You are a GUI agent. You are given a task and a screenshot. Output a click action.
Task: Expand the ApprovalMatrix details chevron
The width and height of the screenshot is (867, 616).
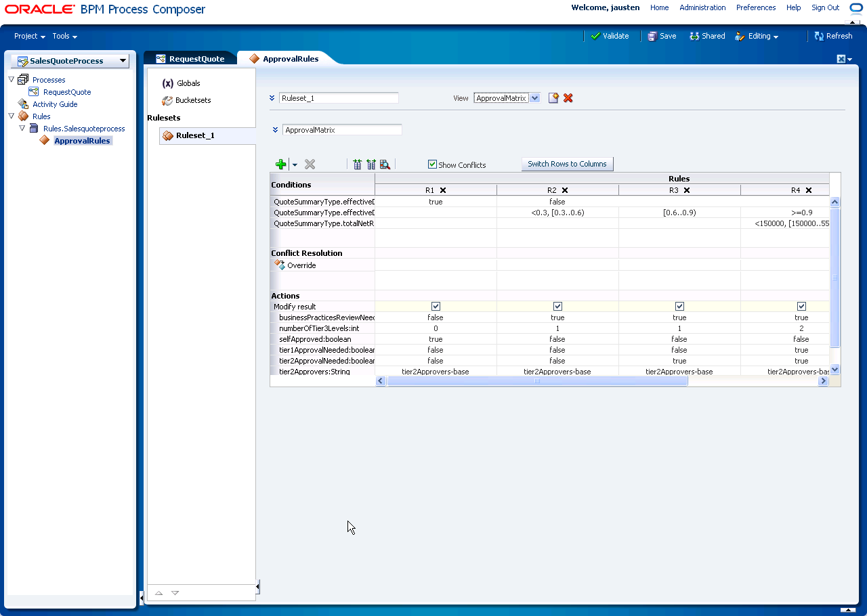276,130
